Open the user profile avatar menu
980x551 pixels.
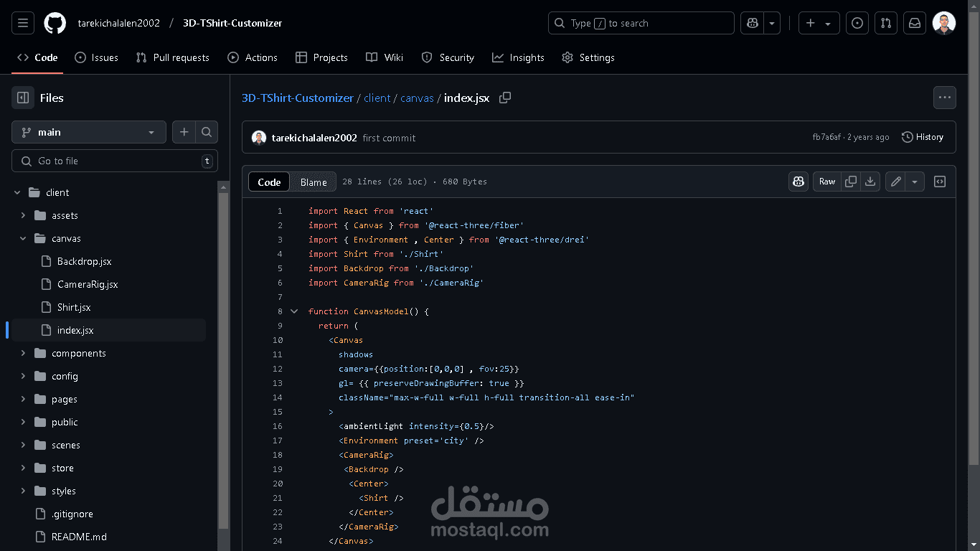944,23
